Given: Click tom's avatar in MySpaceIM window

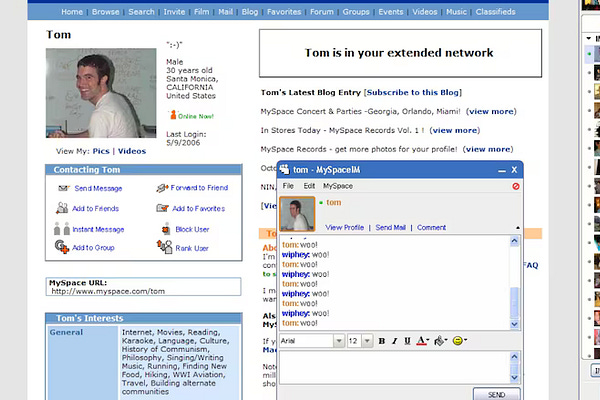Looking at the screenshot, I should pyautogui.click(x=297, y=214).
